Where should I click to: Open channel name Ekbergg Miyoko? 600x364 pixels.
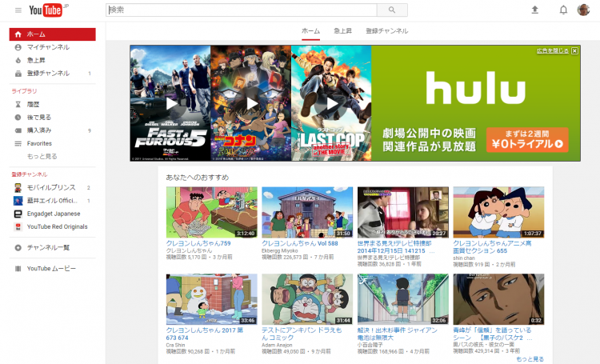click(x=279, y=250)
